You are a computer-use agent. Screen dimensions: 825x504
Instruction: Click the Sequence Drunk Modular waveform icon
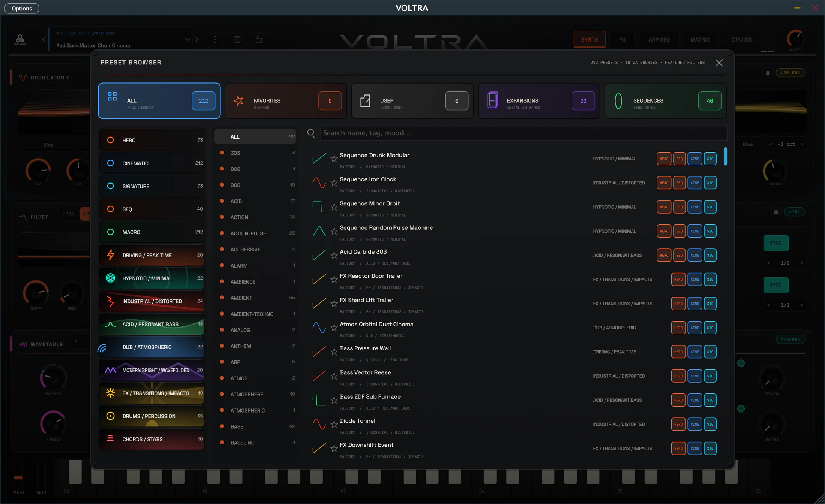pos(319,159)
